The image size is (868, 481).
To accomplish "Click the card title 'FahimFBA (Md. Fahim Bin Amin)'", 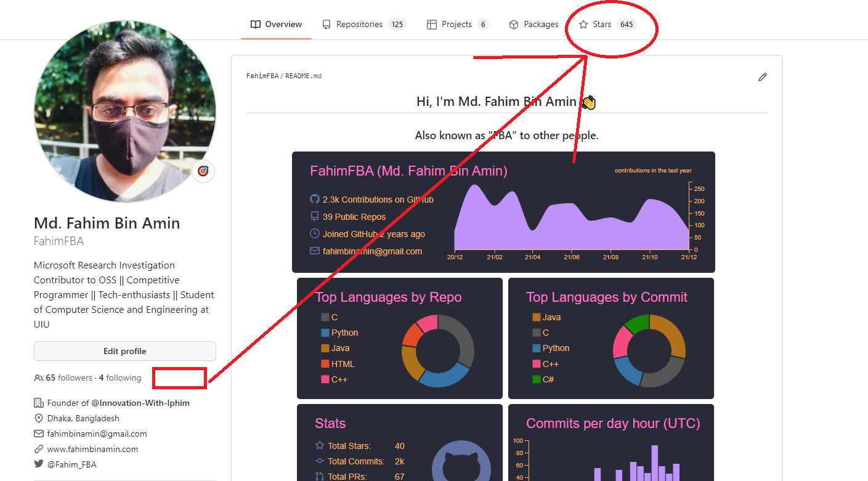I will point(409,171).
